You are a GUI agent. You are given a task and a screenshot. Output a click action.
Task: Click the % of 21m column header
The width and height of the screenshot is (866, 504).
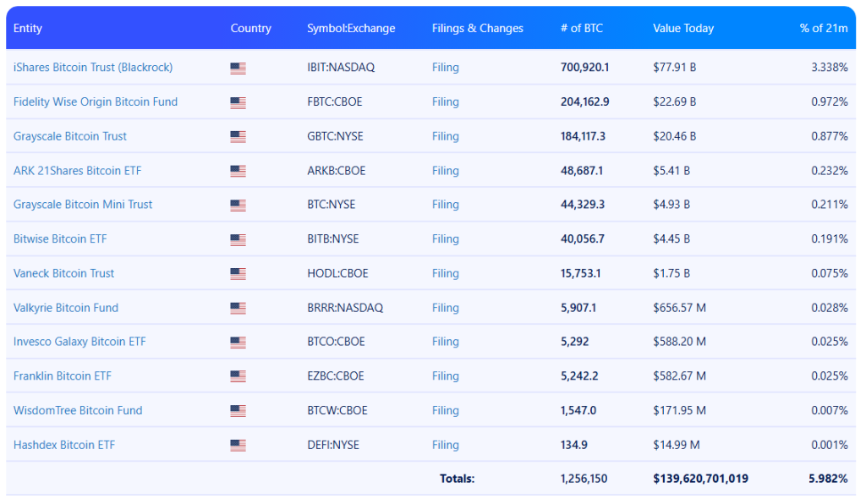823,28
